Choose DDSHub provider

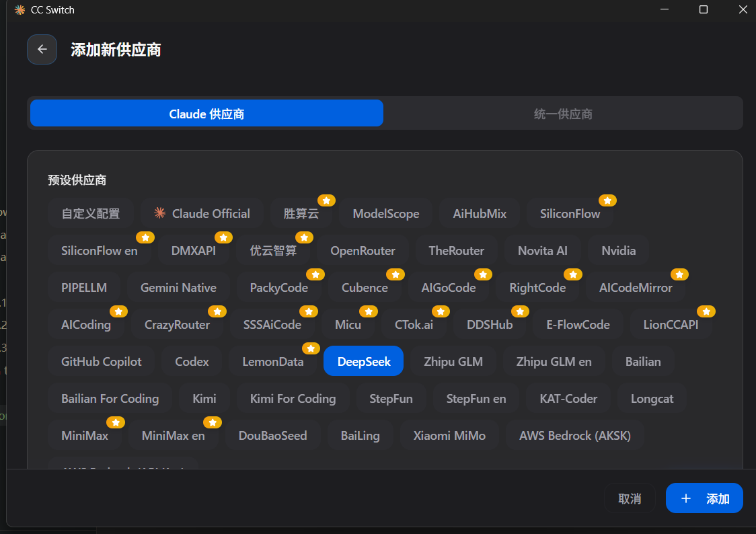490,325
